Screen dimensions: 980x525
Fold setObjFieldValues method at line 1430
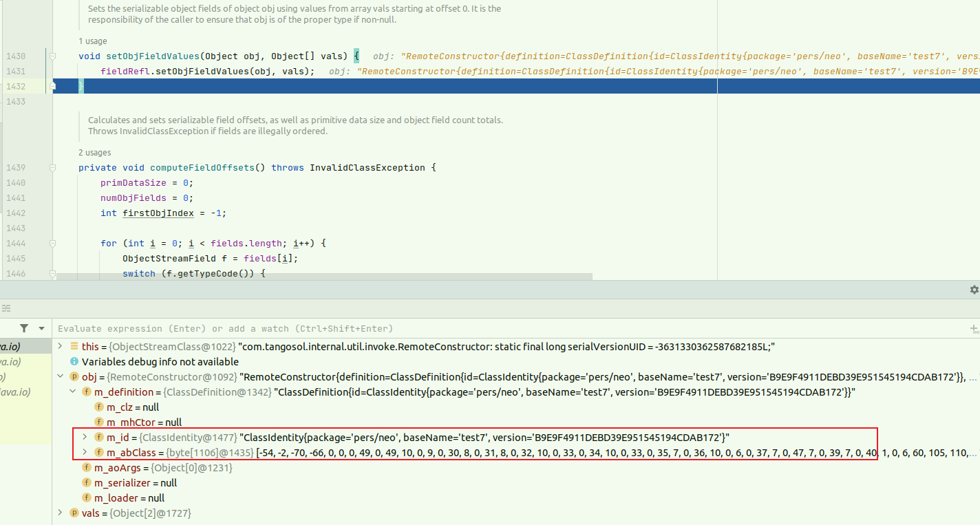[51, 56]
